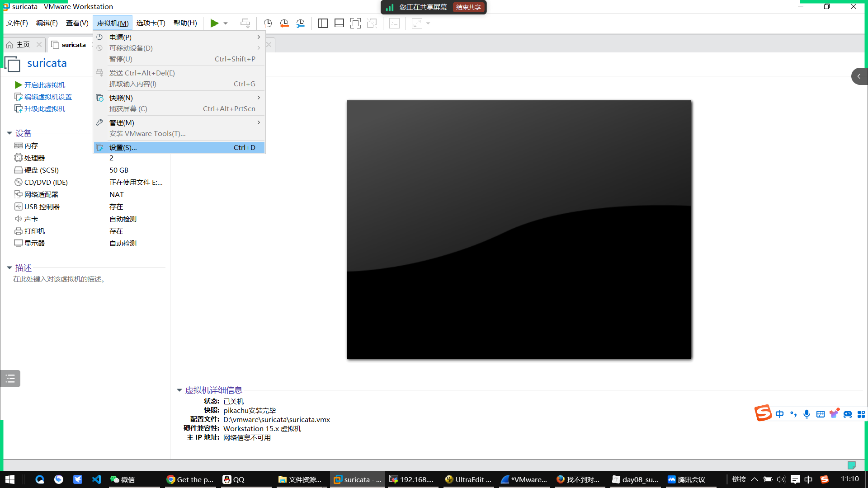The width and height of the screenshot is (868, 488).
Task: Open the snapshot manager toolbar icon
Action: [301, 23]
